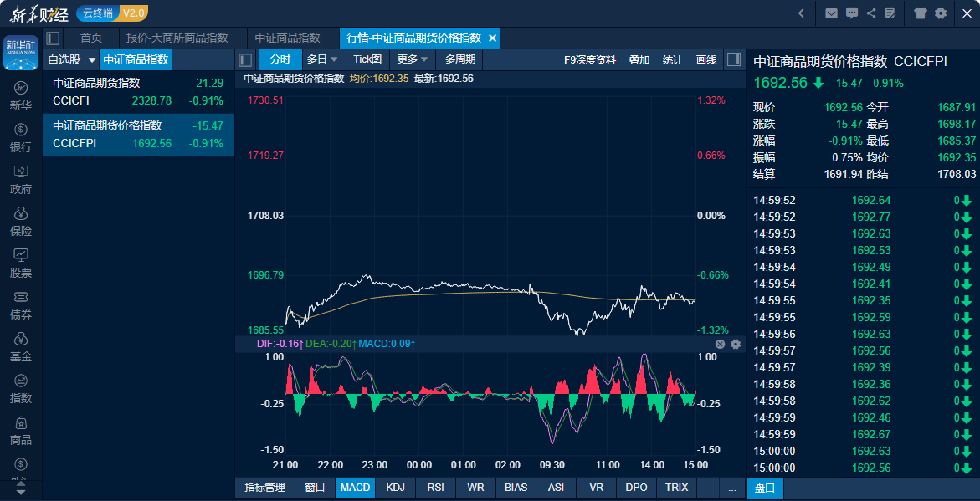Open F9深度资料
The image size is (980, 501).
589,60
